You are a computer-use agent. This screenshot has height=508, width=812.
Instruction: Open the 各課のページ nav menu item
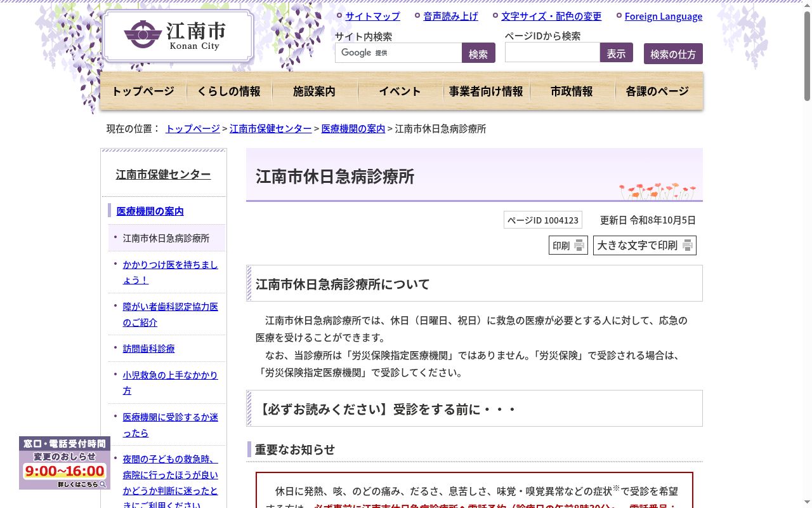pos(657,91)
